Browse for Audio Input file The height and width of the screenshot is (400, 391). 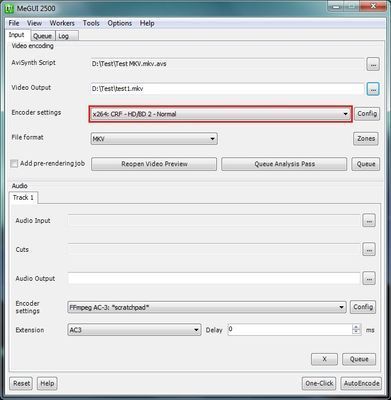pos(369,221)
